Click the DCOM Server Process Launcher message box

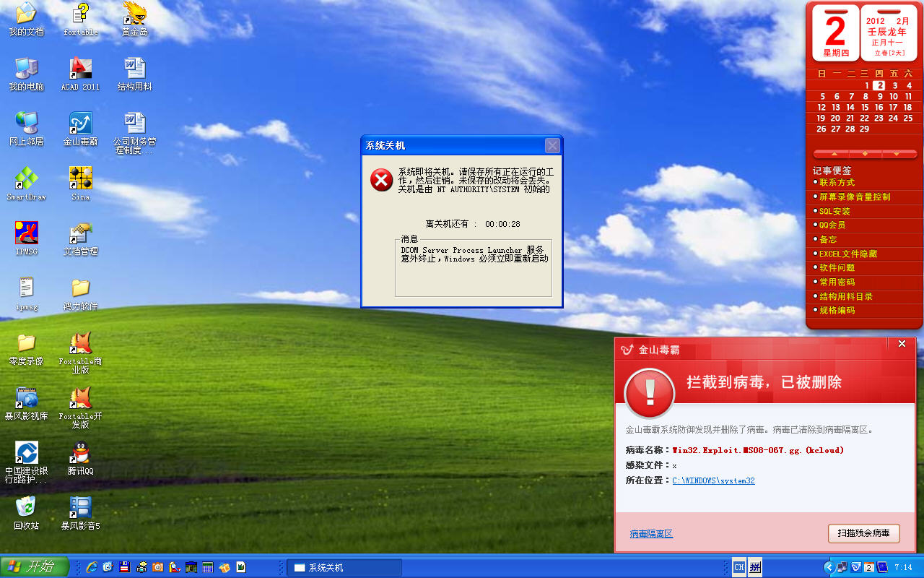click(x=474, y=268)
